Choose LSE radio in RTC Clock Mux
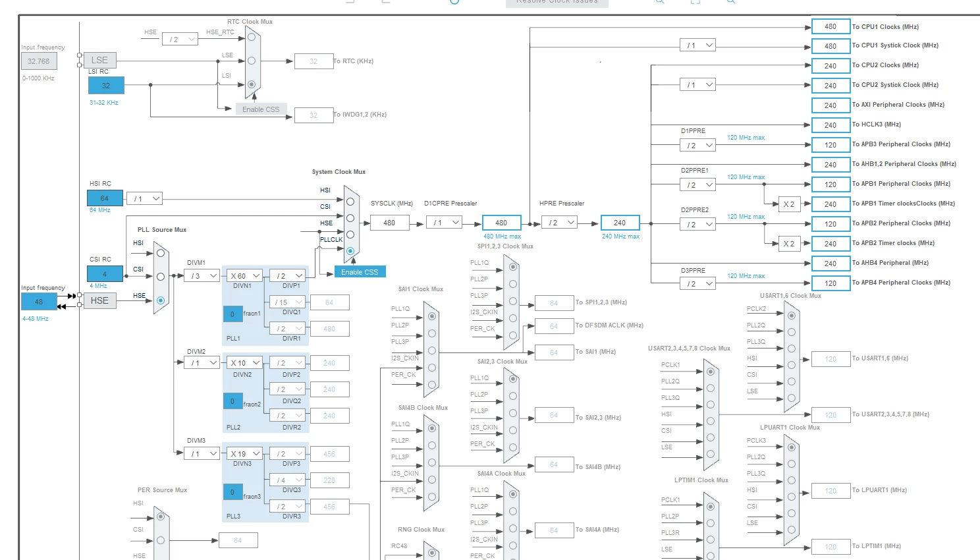This screenshot has height=560, width=980. [x=252, y=61]
